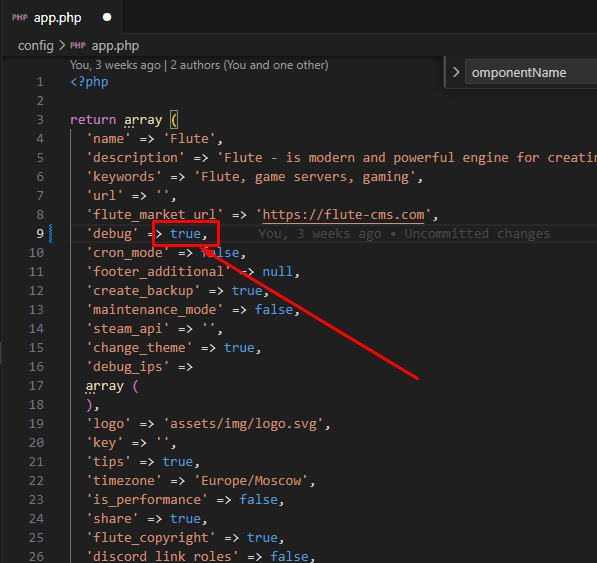Click the 'assets/img/logo.svg' string
The image size is (597, 563).
[243, 424]
